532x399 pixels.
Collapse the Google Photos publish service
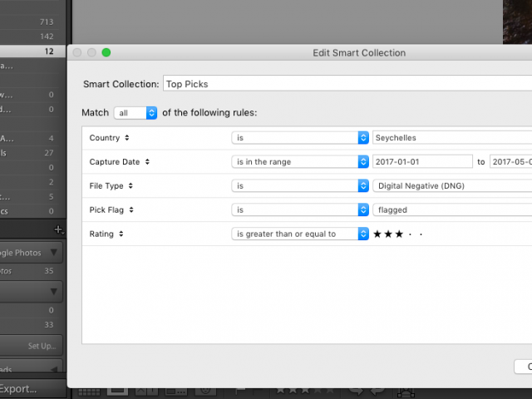click(53, 253)
